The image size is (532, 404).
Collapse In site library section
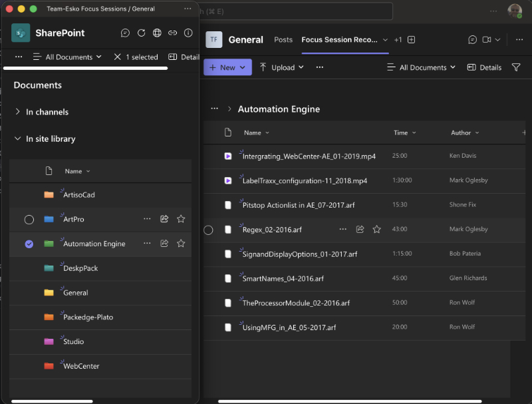pyautogui.click(x=17, y=138)
